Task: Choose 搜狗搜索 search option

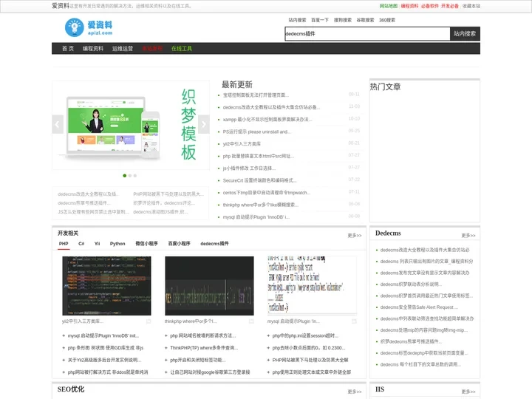Action: 343,20
